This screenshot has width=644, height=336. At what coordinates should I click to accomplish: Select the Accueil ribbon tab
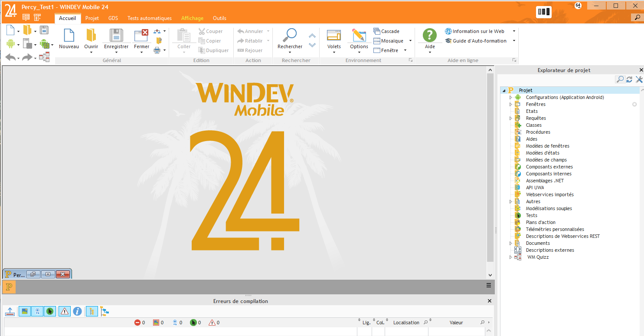pos(68,18)
